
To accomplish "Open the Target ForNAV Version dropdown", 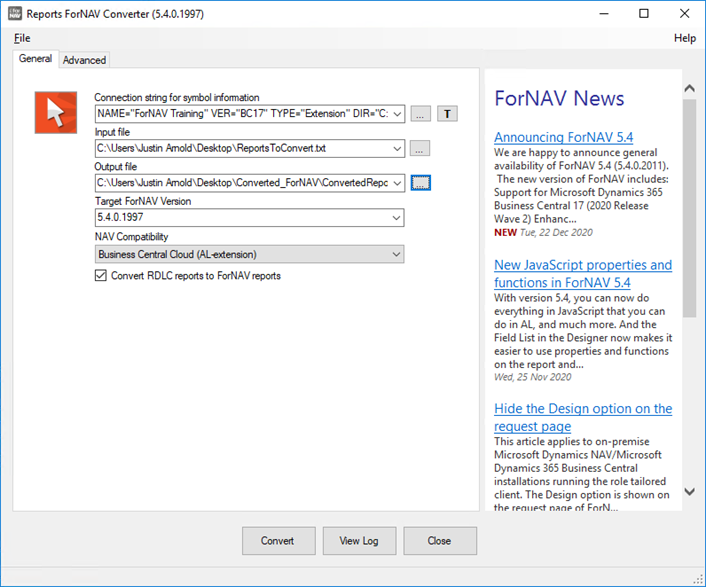I will pyautogui.click(x=397, y=218).
